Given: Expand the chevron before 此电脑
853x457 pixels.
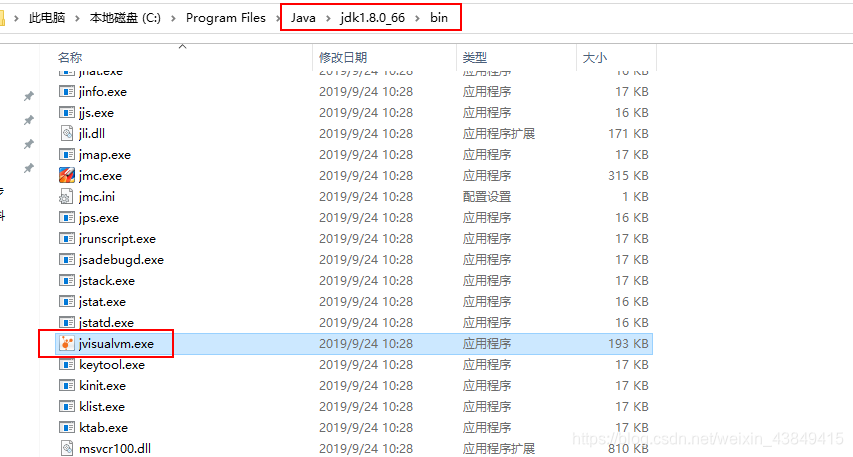Looking at the screenshot, I should [x=16, y=18].
